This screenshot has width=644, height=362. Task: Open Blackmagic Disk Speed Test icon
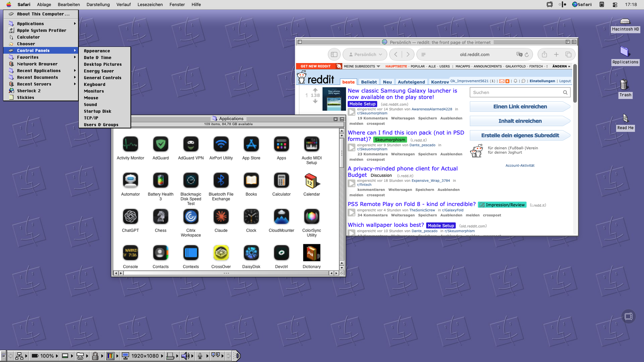tap(191, 180)
